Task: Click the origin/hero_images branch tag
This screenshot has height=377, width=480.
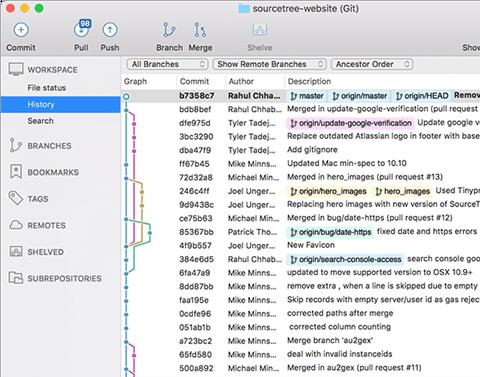Action: 328,191
